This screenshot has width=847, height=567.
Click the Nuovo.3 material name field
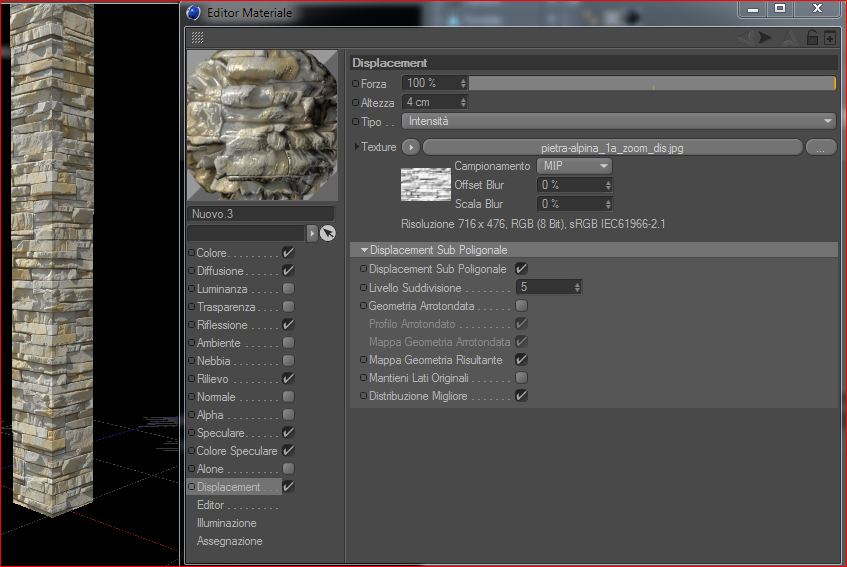[x=260, y=214]
